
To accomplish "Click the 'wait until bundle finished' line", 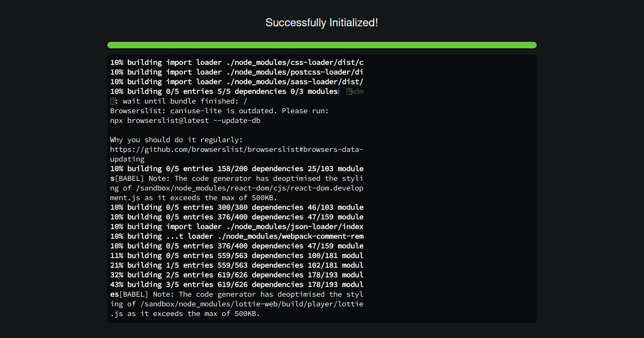I will point(179,101).
